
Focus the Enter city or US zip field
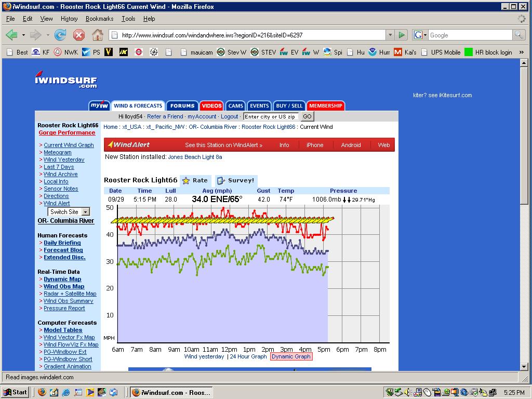pyautogui.click(x=271, y=116)
